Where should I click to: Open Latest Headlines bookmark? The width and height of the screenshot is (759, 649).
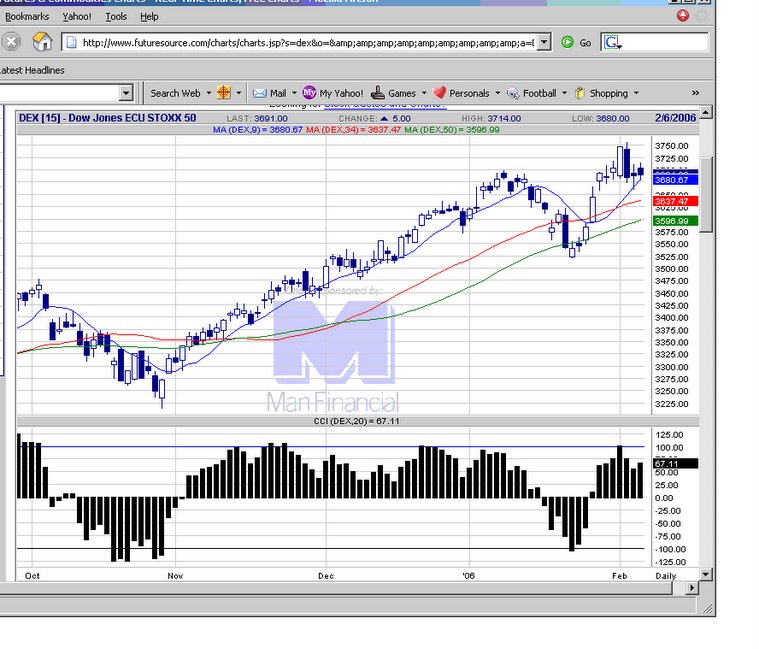click(x=32, y=70)
